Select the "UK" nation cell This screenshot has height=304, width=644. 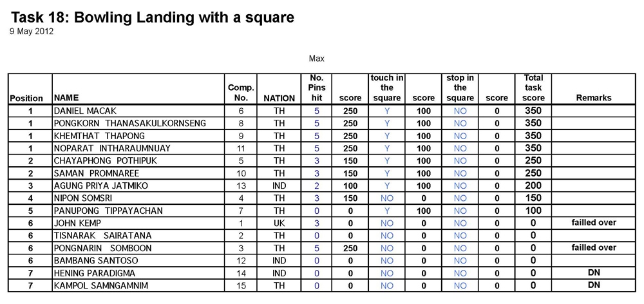[279, 223]
